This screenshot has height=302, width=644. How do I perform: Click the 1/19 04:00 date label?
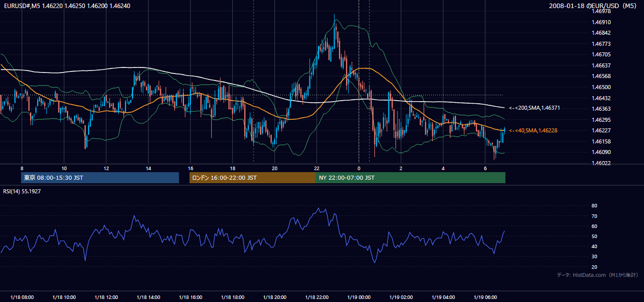pos(443,297)
